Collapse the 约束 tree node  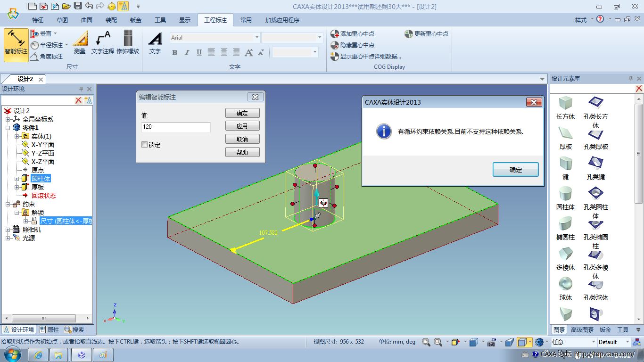pos(8,204)
